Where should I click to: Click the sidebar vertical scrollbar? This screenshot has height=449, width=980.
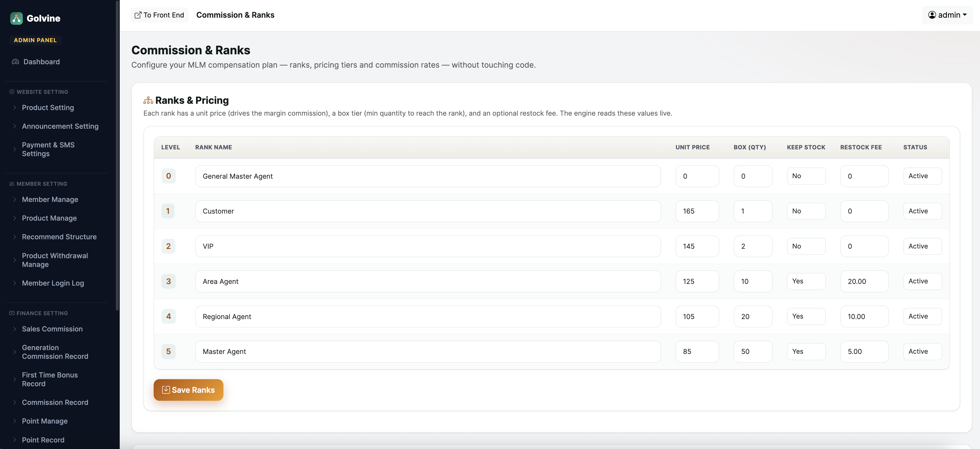[117, 155]
